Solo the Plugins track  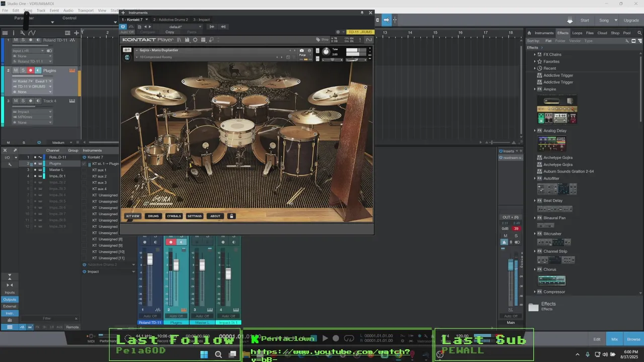coord(23,70)
